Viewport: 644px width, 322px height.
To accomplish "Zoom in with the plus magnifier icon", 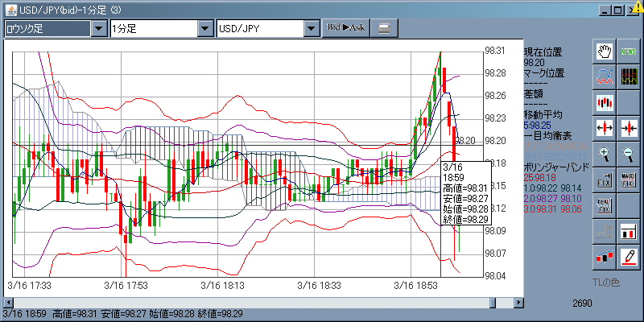I will (x=605, y=154).
